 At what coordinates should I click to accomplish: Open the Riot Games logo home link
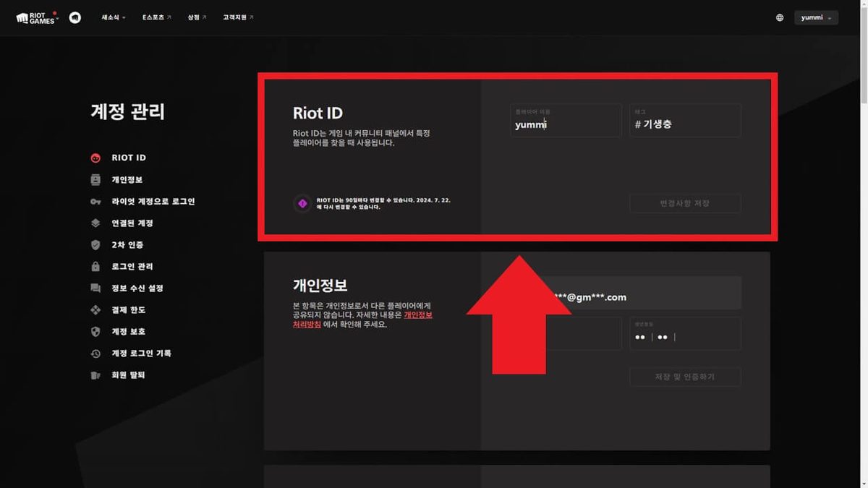pos(36,17)
